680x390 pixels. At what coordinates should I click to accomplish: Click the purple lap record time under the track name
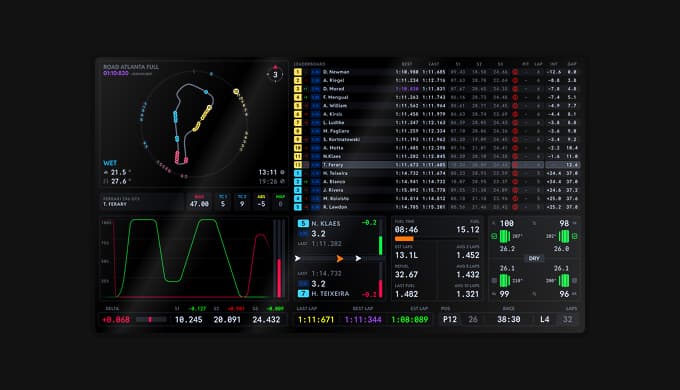click(x=116, y=73)
